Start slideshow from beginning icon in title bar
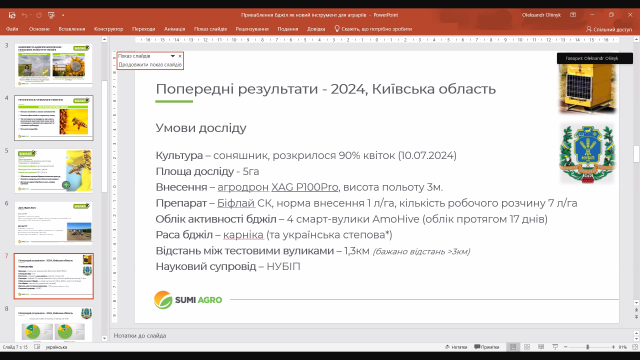Screen dimensions: 640x360 [x=51, y=15]
